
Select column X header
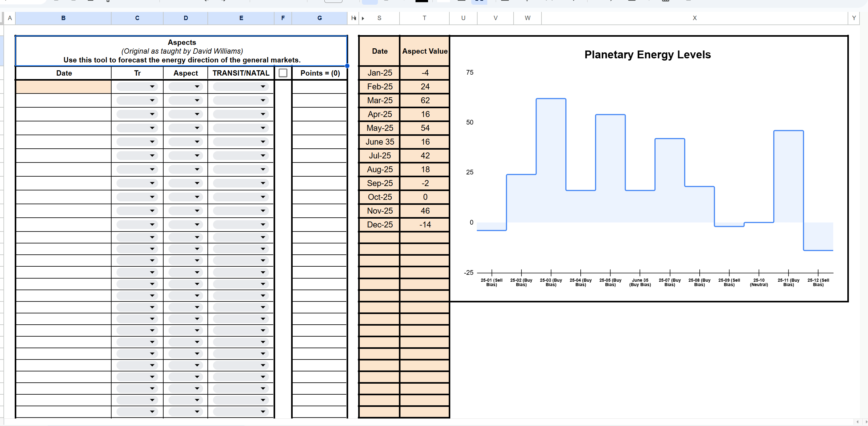pyautogui.click(x=694, y=18)
